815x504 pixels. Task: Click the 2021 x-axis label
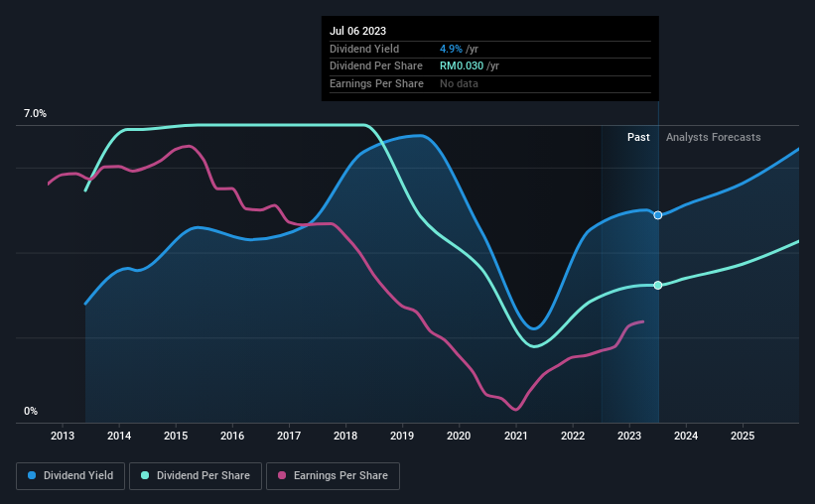pos(515,436)
